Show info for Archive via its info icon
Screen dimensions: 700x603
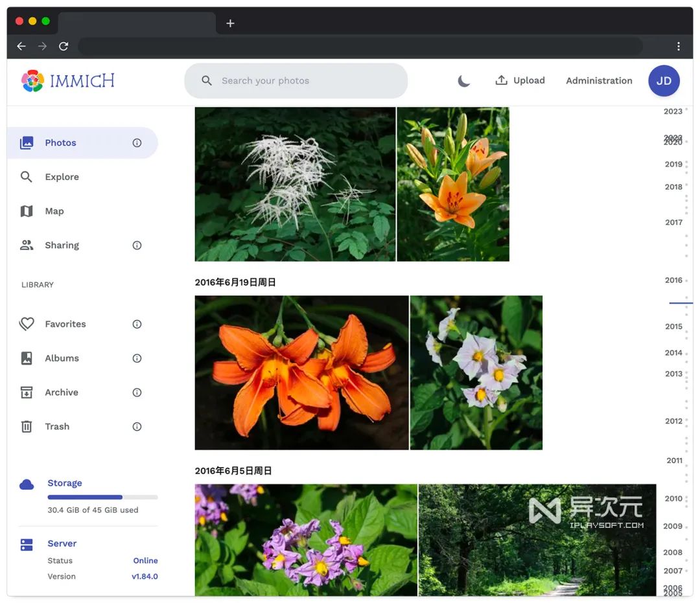137,393
